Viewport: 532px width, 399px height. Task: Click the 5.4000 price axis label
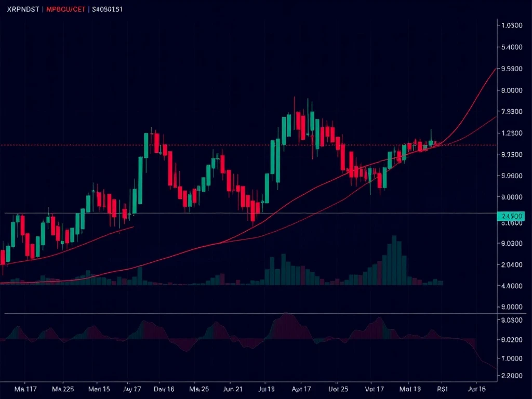coord(512,47)
